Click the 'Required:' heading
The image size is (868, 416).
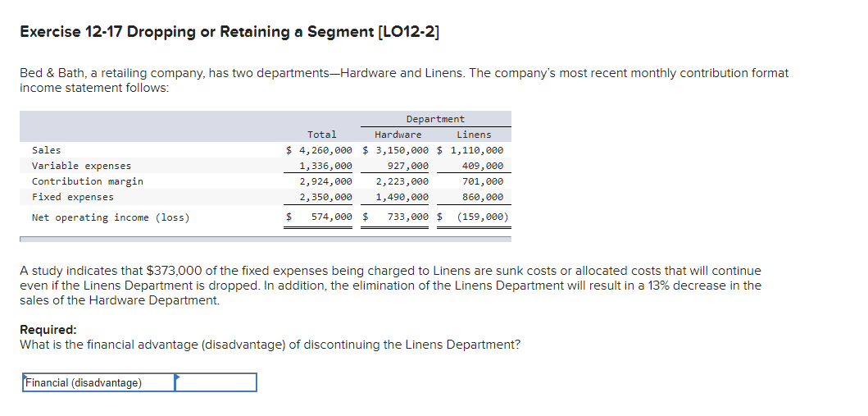coord(48,330)
